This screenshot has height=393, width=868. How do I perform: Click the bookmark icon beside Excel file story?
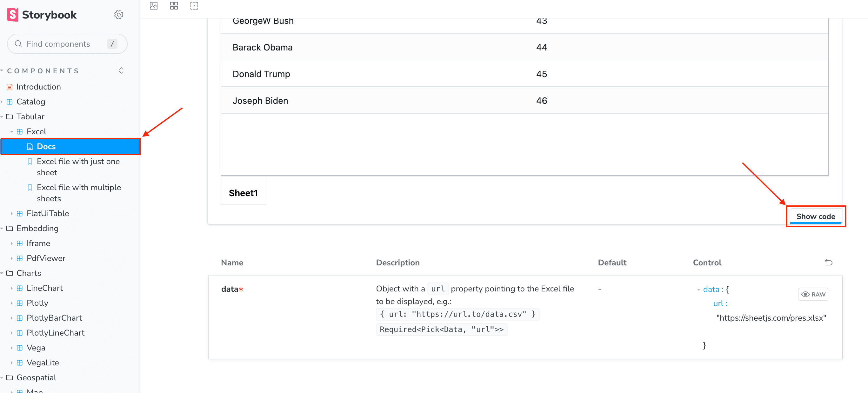pyautogui.click(x=30, y=162)
